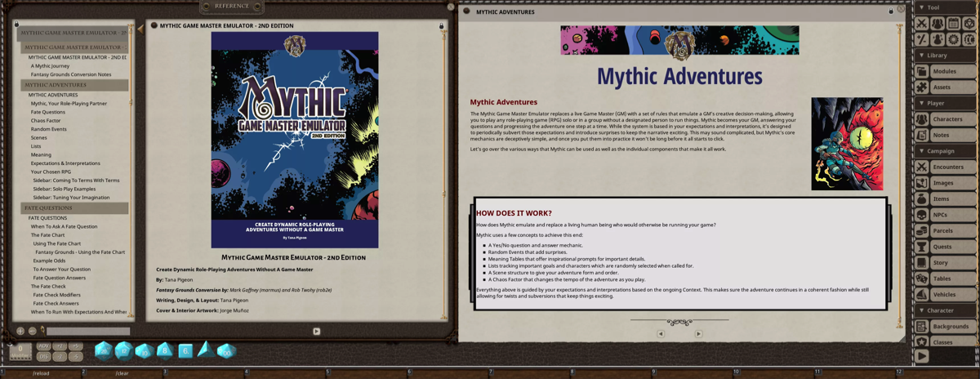
Task: Go to previous page in Mythic Adventures
Action: (661, 333)
